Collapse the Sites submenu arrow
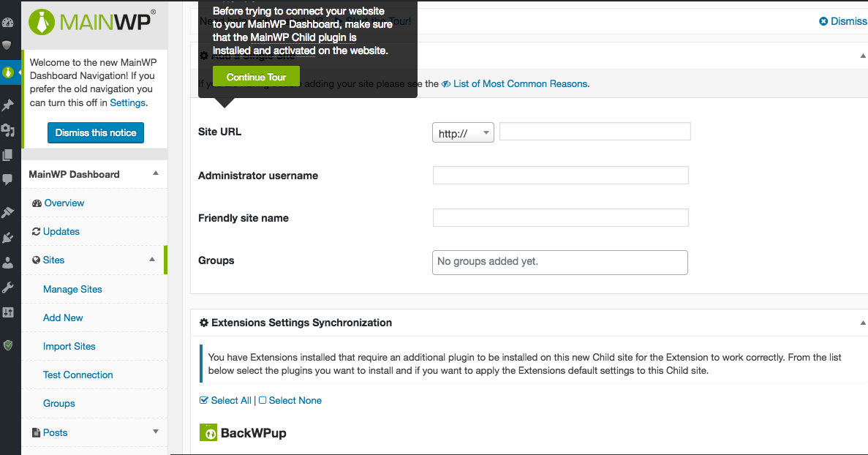 pyautogui.click(x=151, y=260)
